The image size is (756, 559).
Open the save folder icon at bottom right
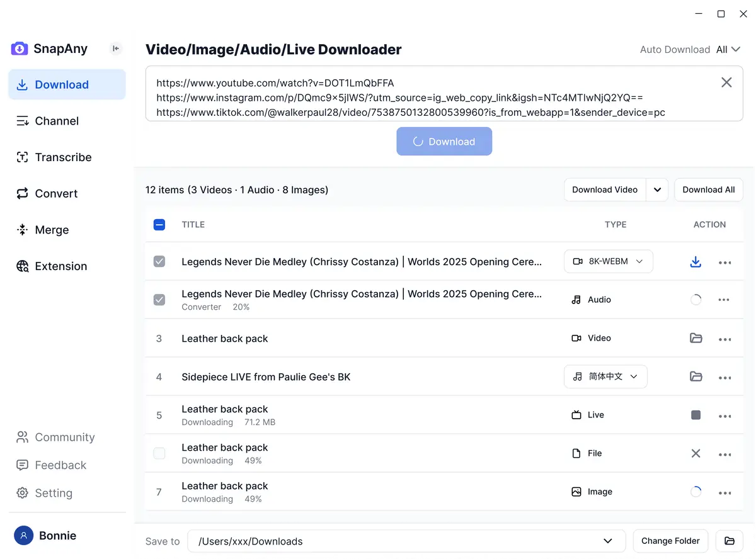pyautogui.click(x=730, y=541)
